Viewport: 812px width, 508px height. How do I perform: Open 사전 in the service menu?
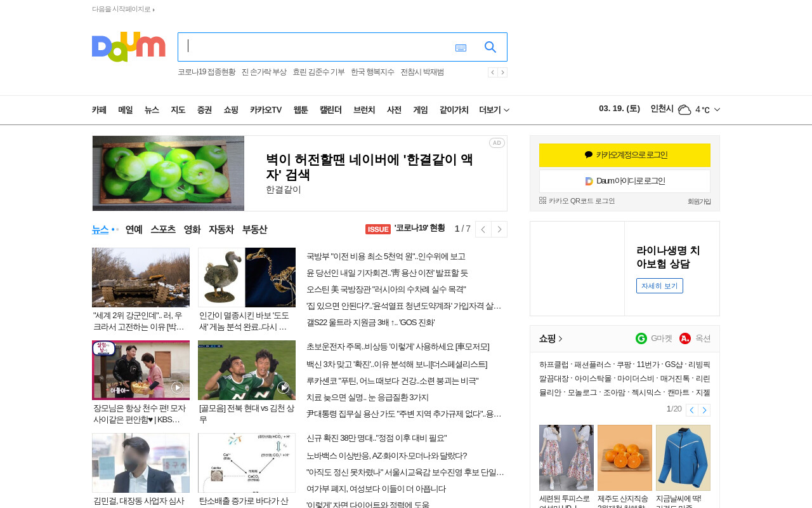(x=394, y=110)
